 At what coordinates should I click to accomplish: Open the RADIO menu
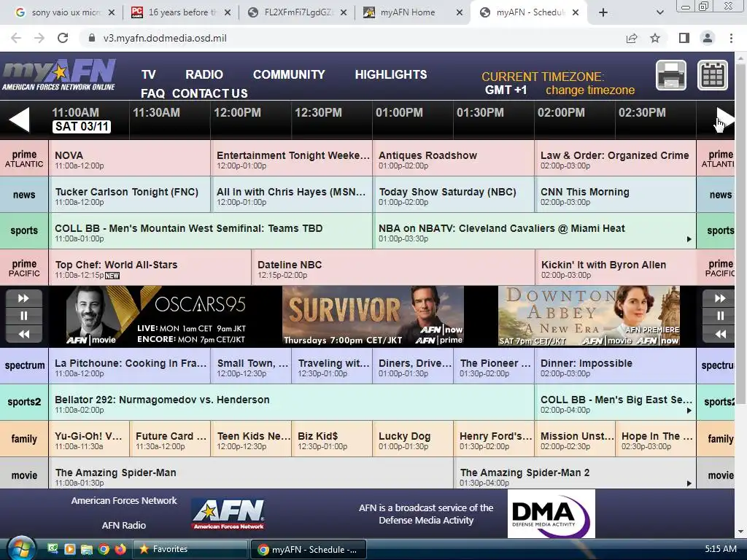pyautogui.click(x=204, y=75)
